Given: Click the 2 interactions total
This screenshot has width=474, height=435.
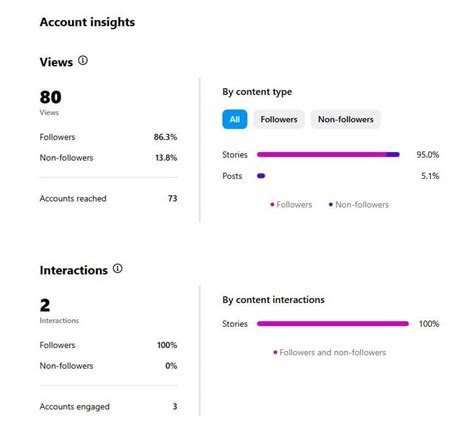Looking at the screenshot, I should (45, 305).
